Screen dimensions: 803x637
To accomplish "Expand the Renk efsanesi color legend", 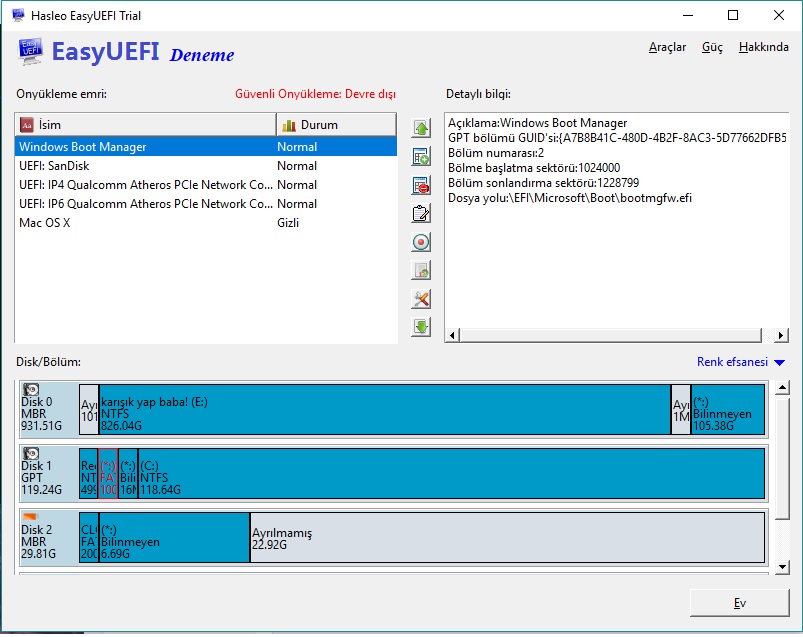I will pos(741,362).
